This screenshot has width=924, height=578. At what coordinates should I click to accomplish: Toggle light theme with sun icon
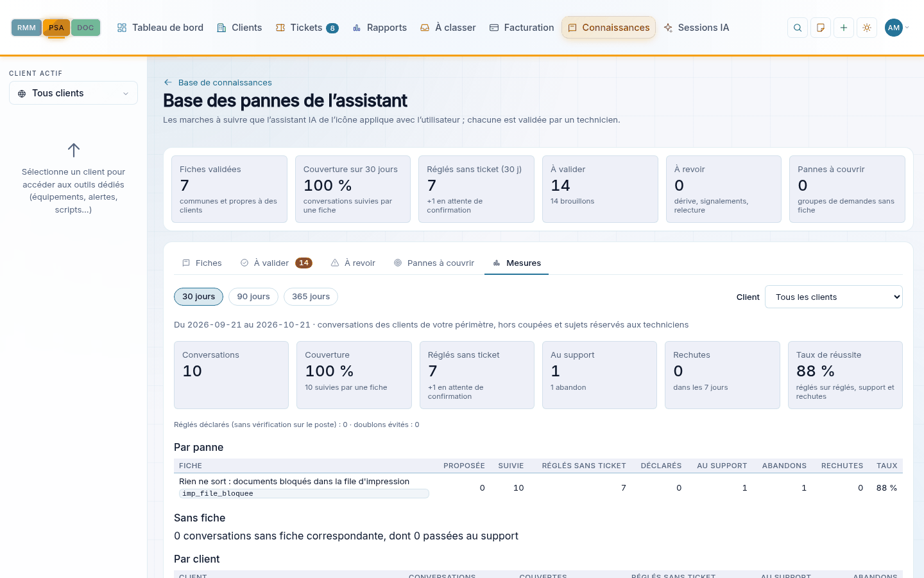(x=867, y=28)
